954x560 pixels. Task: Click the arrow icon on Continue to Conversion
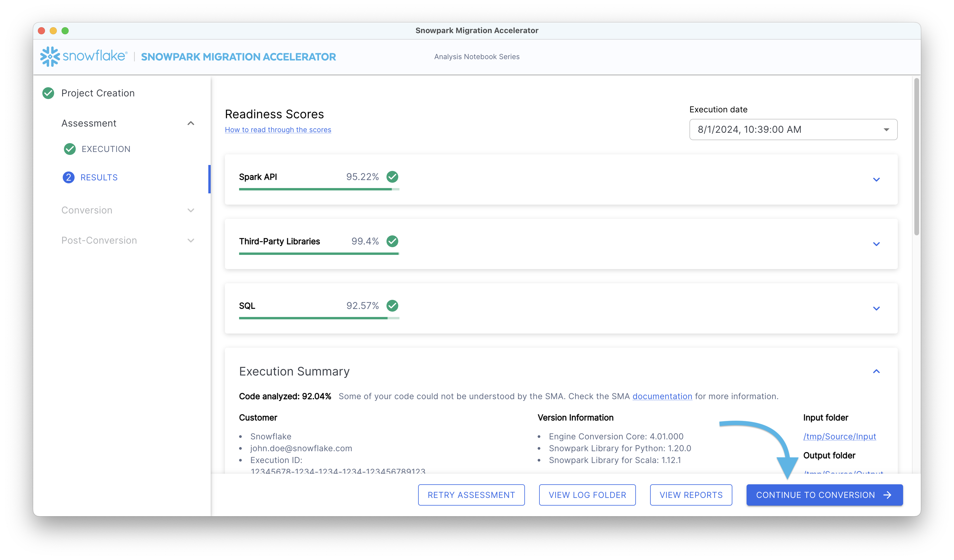887,495
